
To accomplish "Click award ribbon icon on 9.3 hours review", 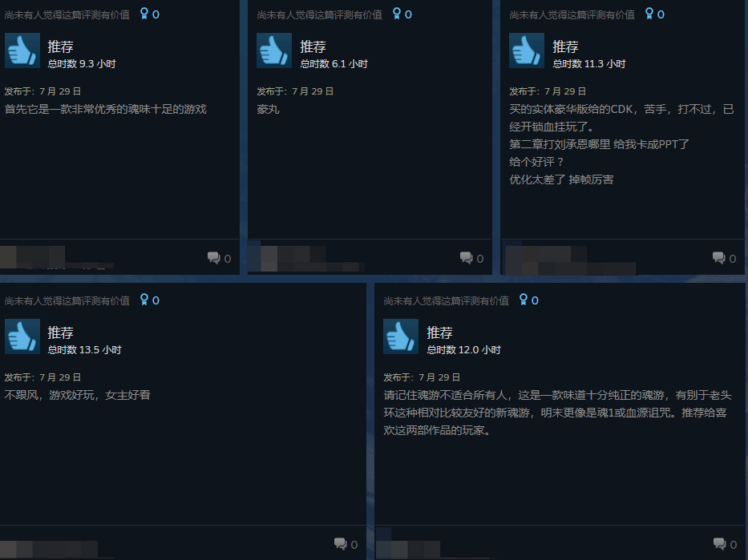I will point(144,14).
